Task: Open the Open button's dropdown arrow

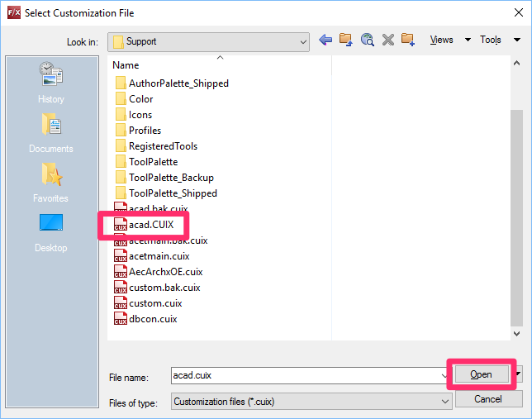Action: [519, 374]
